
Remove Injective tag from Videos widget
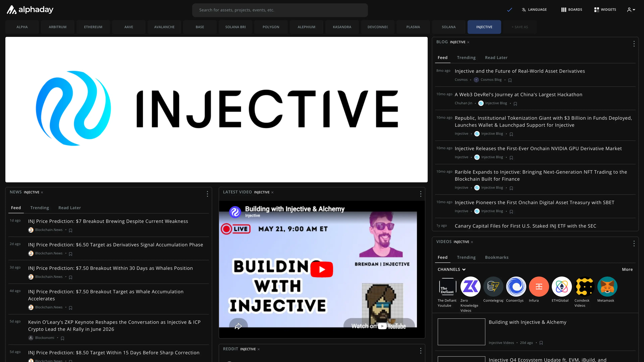(x=472, y=242)
